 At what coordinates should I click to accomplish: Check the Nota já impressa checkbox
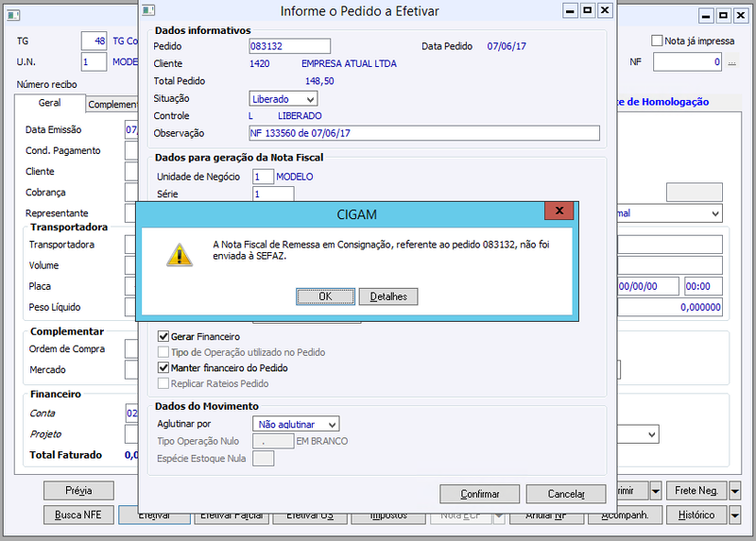(657, 41)
